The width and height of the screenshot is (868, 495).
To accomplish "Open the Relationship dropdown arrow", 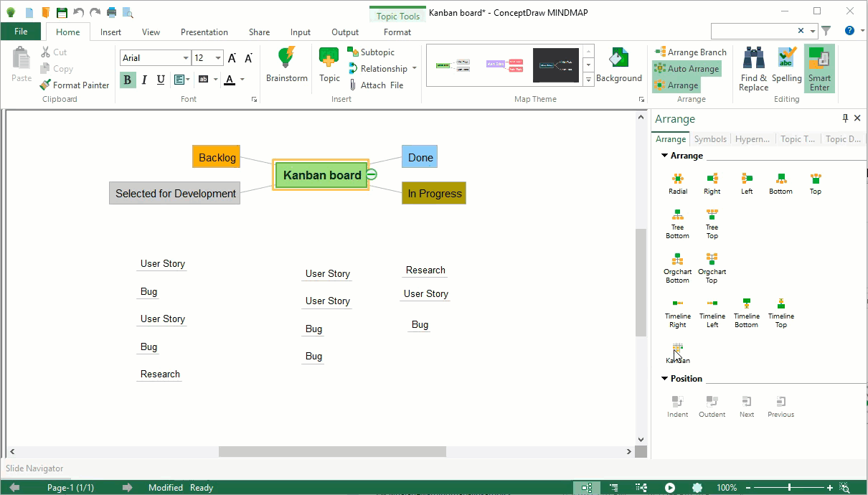I will [415, 69].
